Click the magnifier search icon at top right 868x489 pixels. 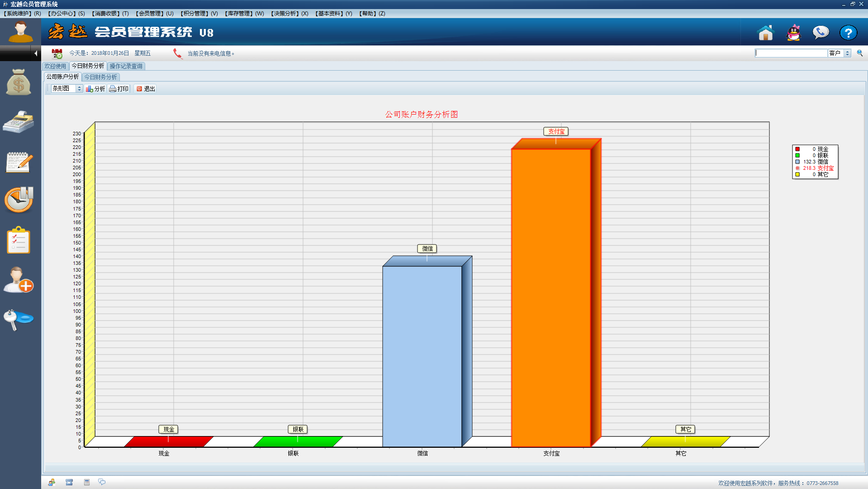(x=860, y=53)
